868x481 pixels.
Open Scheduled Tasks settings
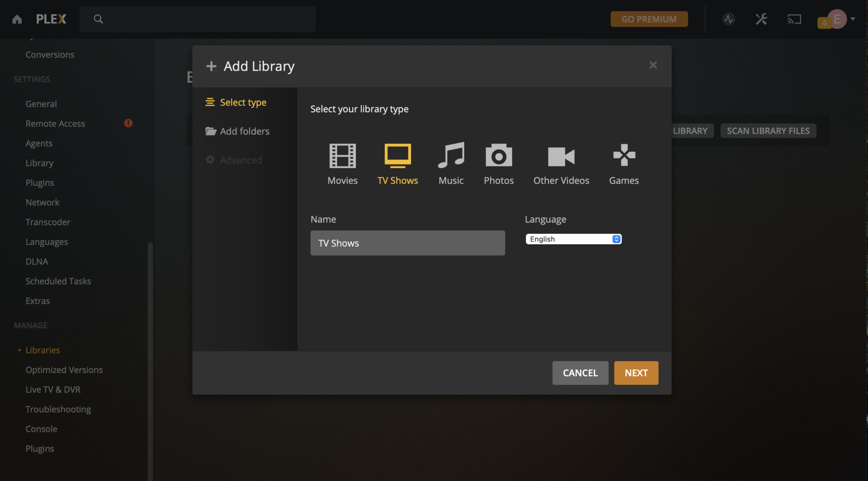point(58,281)
